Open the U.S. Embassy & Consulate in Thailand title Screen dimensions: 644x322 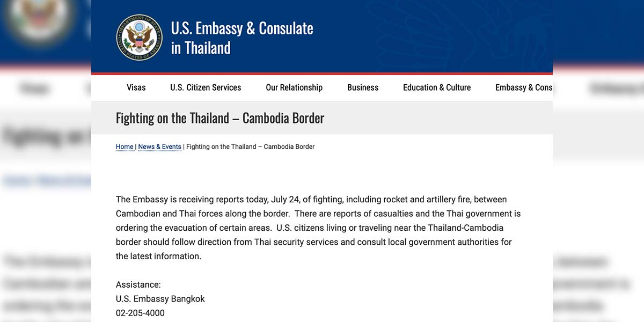[x=242, y=38]
